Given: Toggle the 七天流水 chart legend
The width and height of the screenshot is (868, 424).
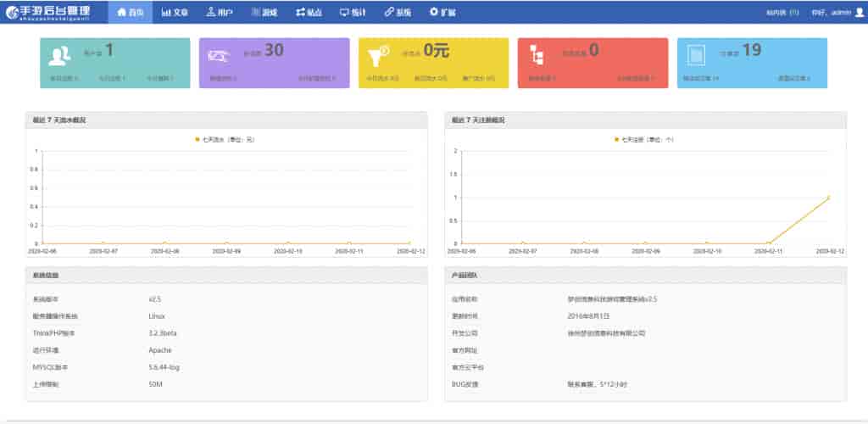Looking at the screenshot, I should [x=225, y=139].
